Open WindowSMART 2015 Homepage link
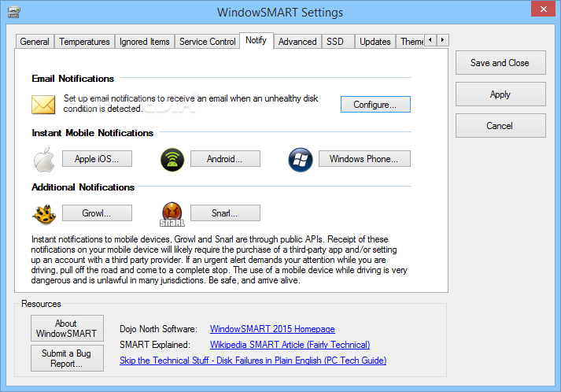Image resolution: width=561 pixels, height=392 pixels. click(x=272, y=329)
